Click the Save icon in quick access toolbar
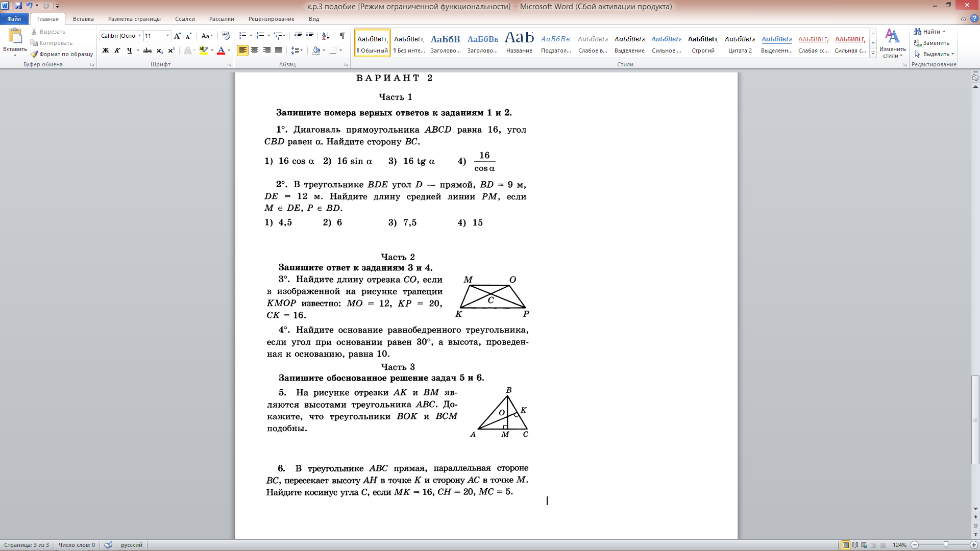980x551 pixels. [x=18, y=6]
